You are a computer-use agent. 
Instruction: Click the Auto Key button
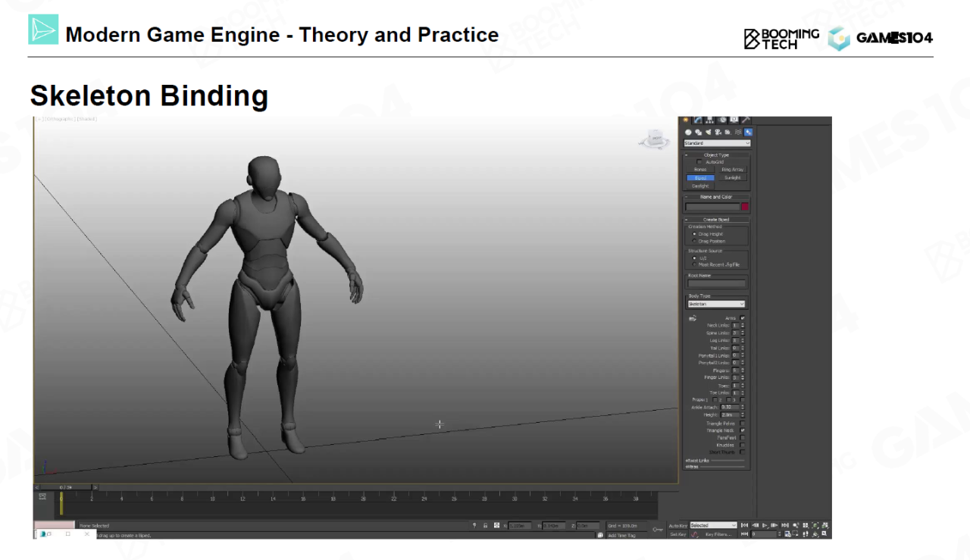click(677, 525)
